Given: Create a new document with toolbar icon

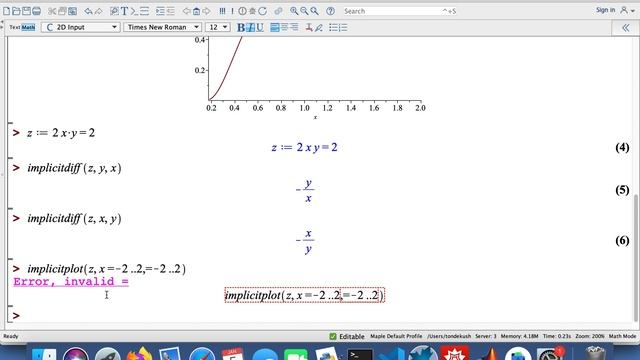Looking at the screenshot, I should [7, 11].
